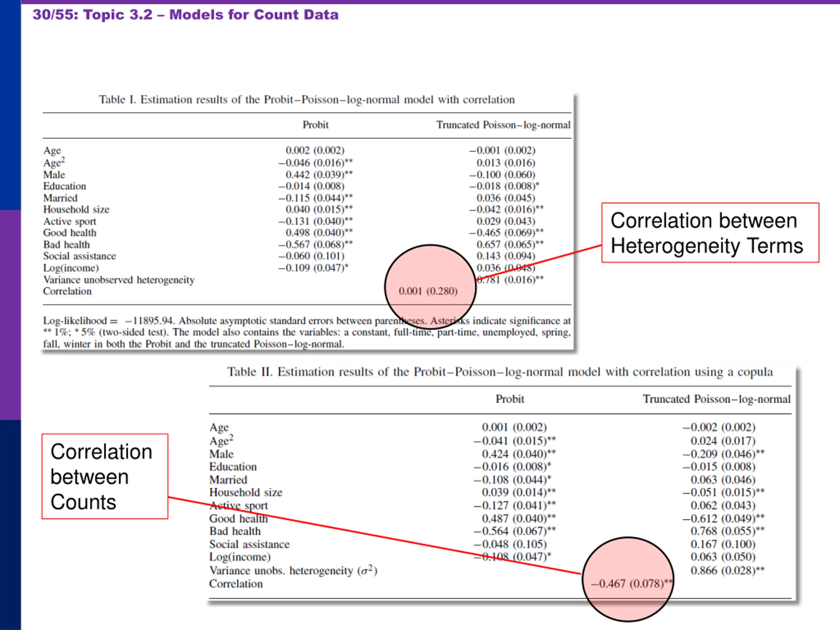Click the "Probit" column header in Table I
This screenshot has width=840, height=630.
(315, 125)
